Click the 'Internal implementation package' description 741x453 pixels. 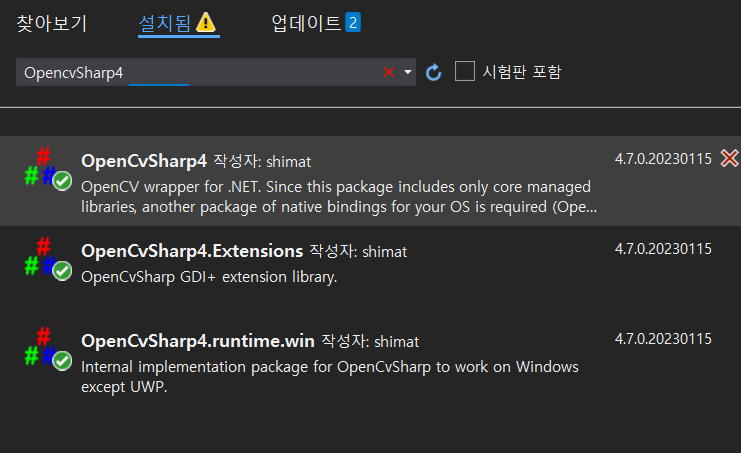[330, 377]
